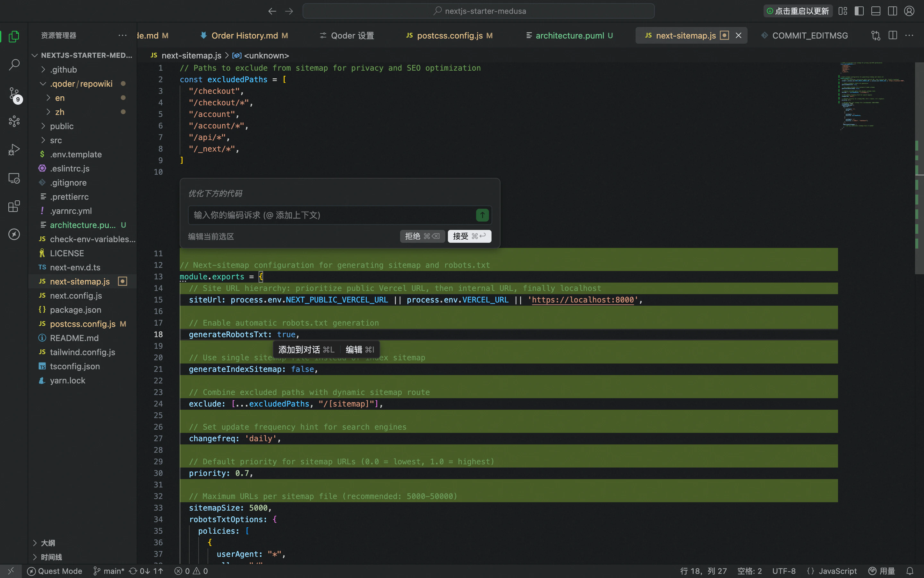Toggle the bottom panel
Image resolution: width=924 pixels, height=578 pixels.
(x=876, y=11)
